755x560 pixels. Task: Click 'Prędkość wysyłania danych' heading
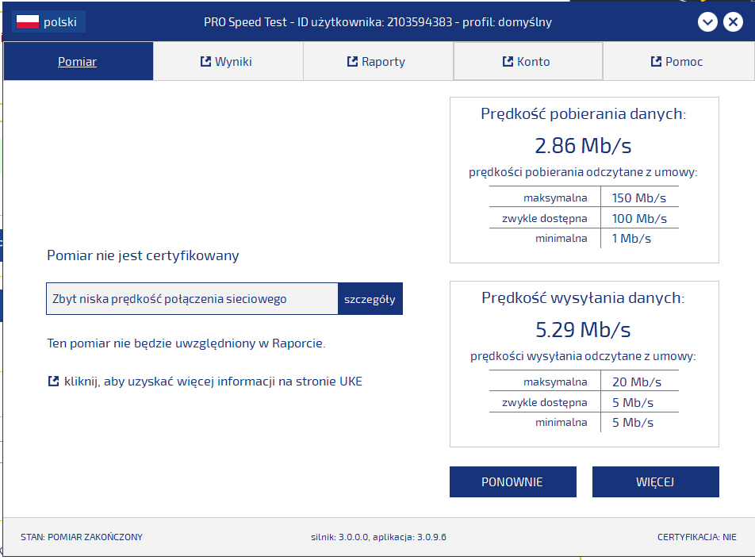click(x=583, y=297)
